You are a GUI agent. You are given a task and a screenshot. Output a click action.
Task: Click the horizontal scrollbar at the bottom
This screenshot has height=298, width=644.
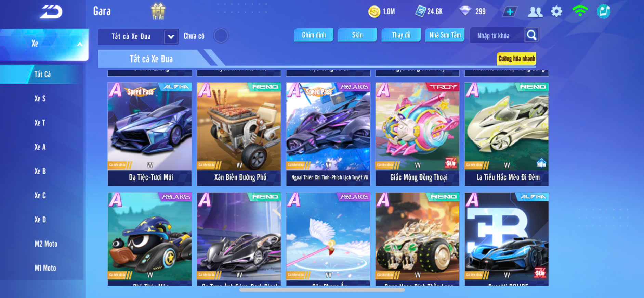click(322, 290)
